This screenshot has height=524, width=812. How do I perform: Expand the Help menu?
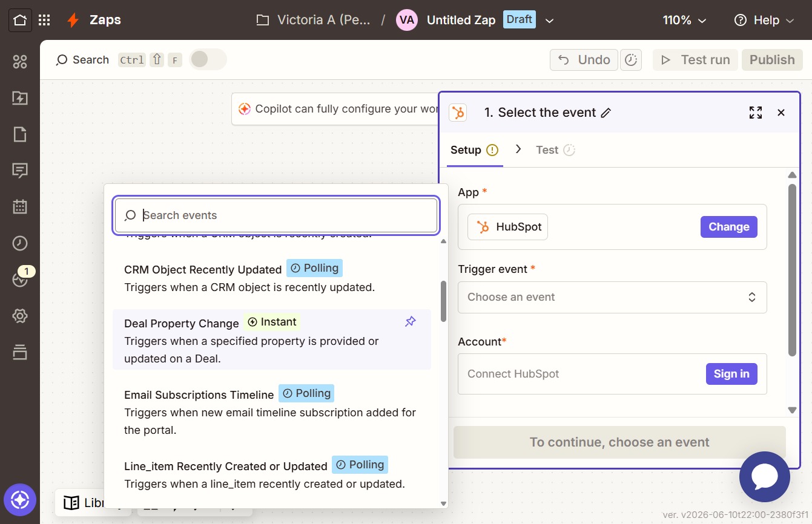764,20
